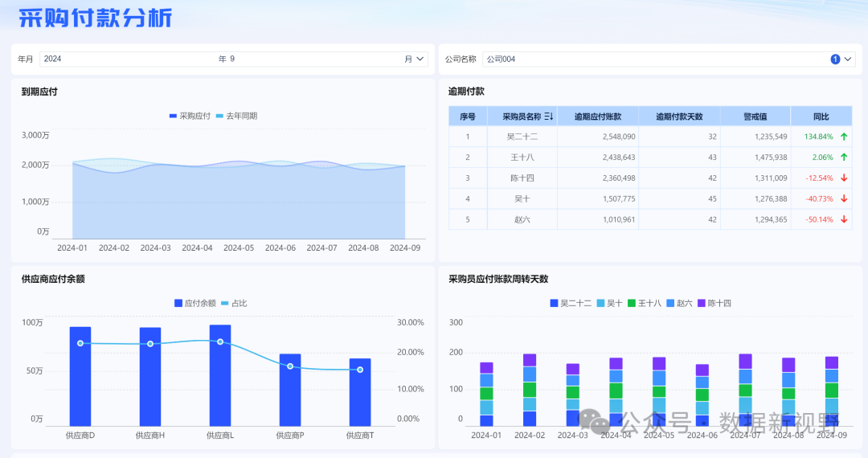Click the 占比 line point above 供应商P
The width and height of the screenshot is (868, 458).
[290, 366]
